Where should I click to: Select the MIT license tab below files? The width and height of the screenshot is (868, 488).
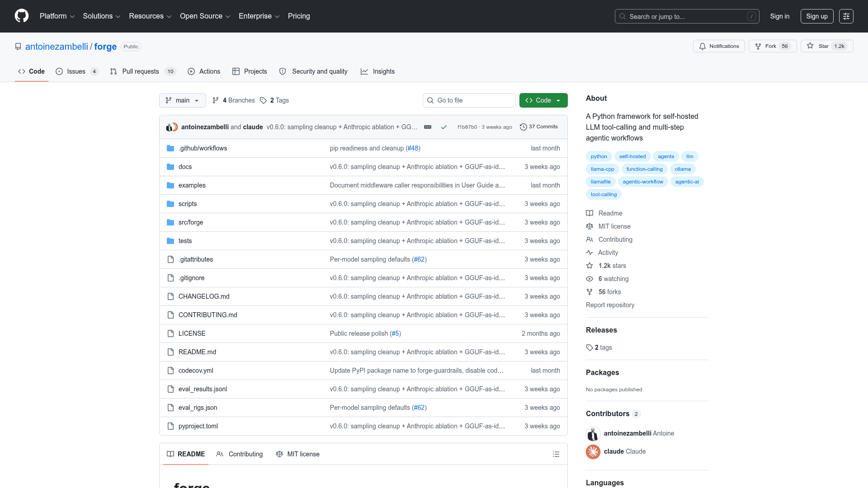point(297,454)
